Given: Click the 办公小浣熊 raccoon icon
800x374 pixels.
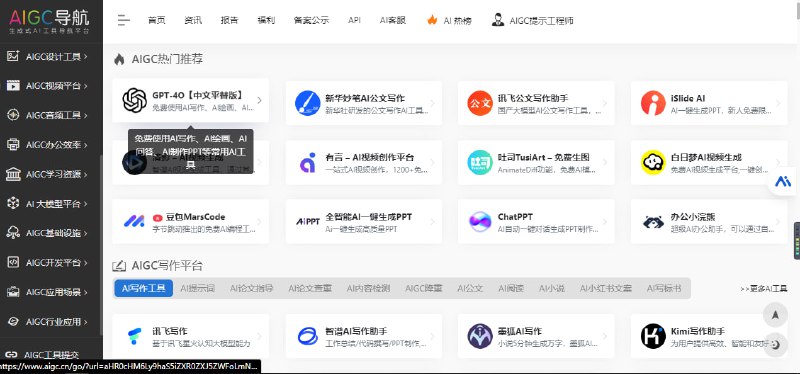Looking at the screenshot, I should pyautogui.click(x=653, y=221).
